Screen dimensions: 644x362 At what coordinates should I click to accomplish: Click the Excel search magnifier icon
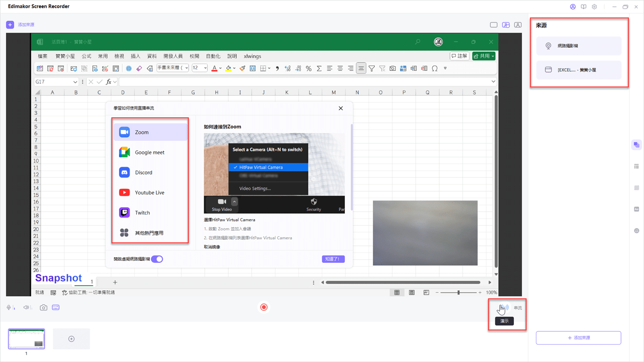417,42
